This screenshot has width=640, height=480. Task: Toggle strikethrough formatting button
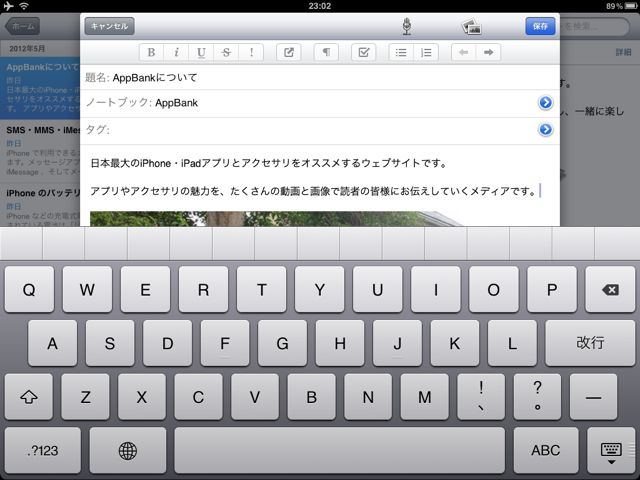(x=226, y=52)
